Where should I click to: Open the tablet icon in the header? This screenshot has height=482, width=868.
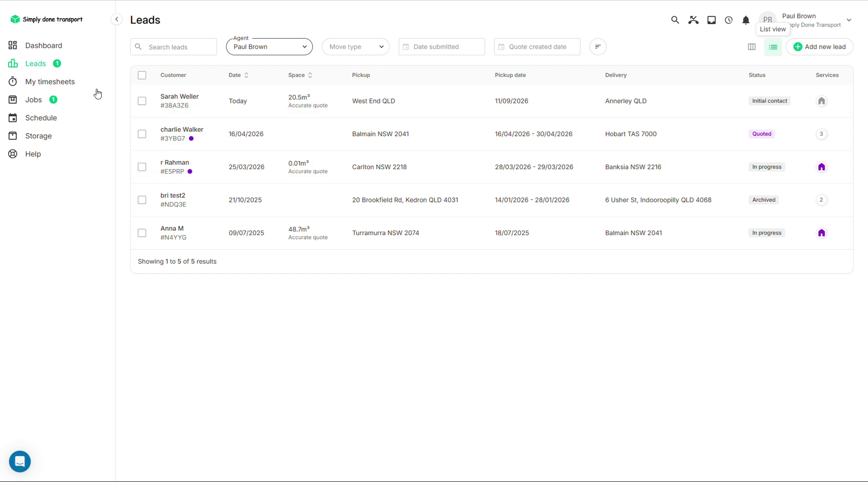point(711,20)
